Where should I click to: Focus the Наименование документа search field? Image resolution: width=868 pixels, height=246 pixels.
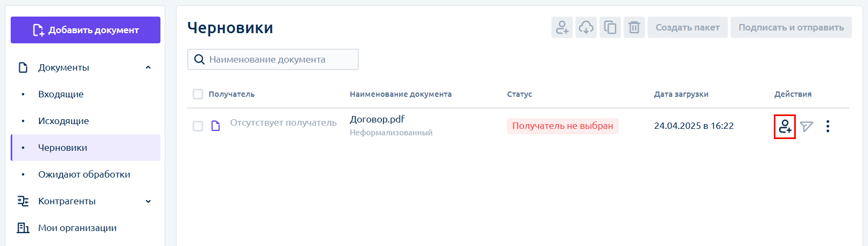(273, 59)
